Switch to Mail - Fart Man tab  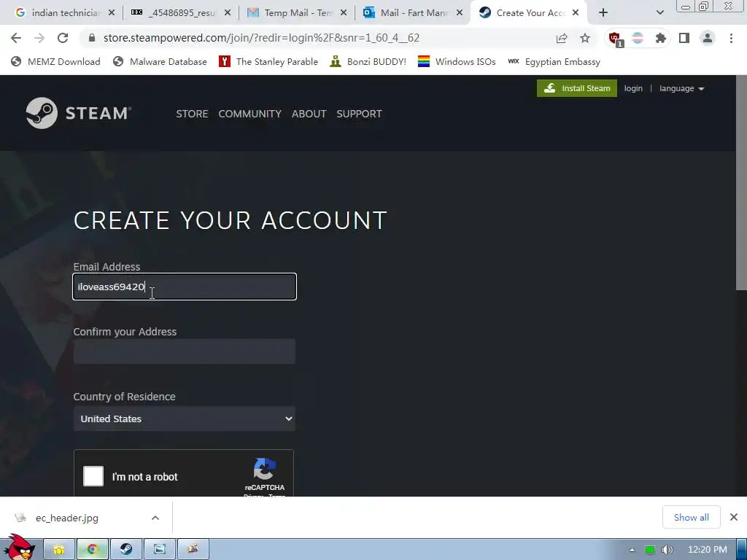coord(413,13)
